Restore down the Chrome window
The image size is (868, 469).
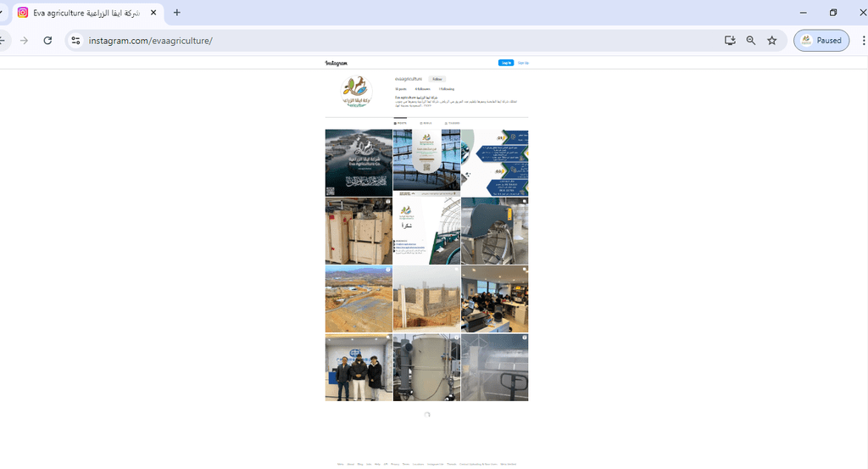(833, 12)
